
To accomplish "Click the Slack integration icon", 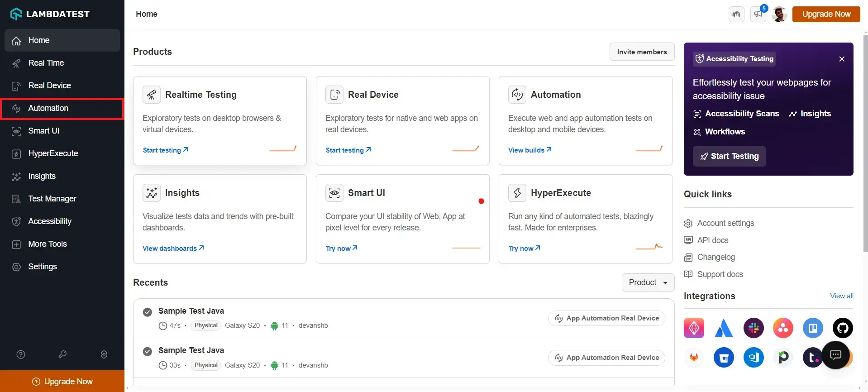I will (x=754, y=328).
